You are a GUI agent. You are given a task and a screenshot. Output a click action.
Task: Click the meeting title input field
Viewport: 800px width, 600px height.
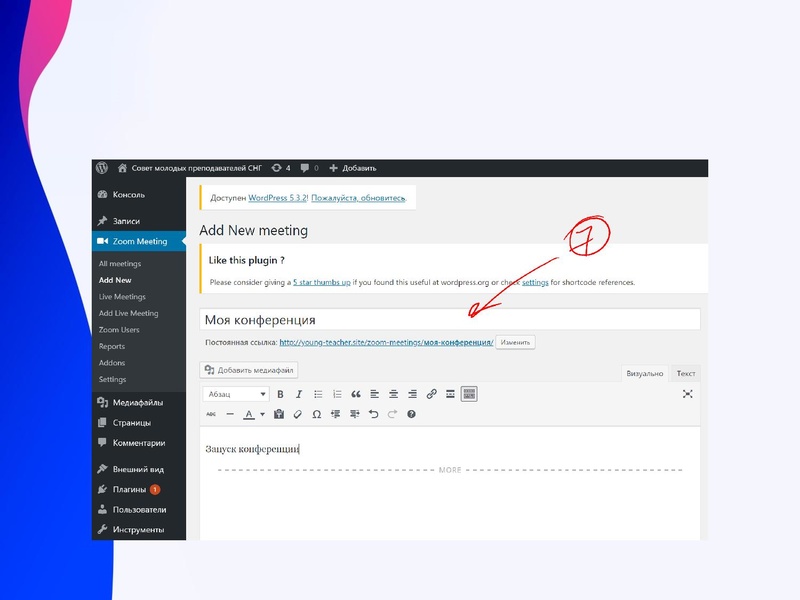point(450,320)
